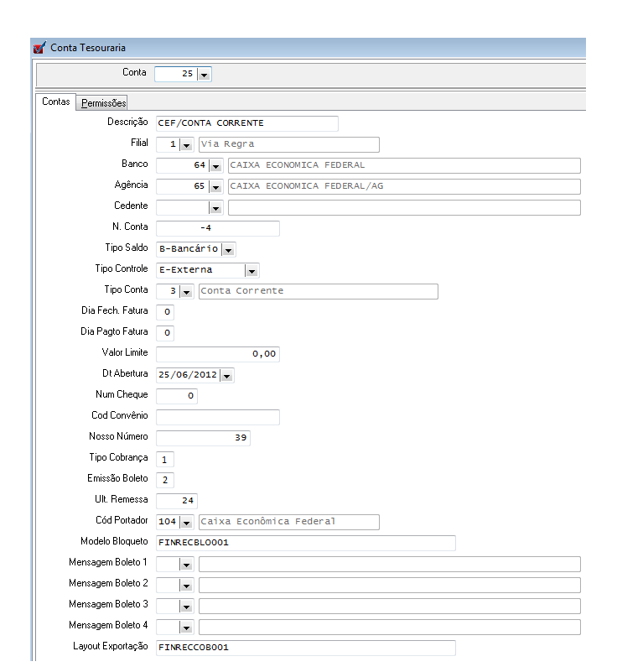Open the Tipo Saldo combo box
The height and width of the screenshot is (672, 643).
229,249
